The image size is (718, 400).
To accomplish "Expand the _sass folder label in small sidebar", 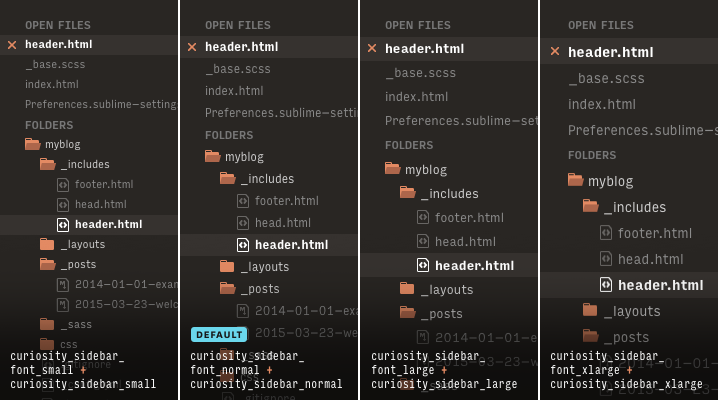I will tap(76, 325).
